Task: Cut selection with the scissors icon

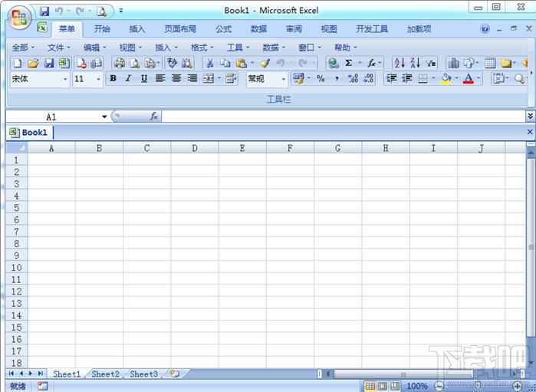Action: point(210,63)
